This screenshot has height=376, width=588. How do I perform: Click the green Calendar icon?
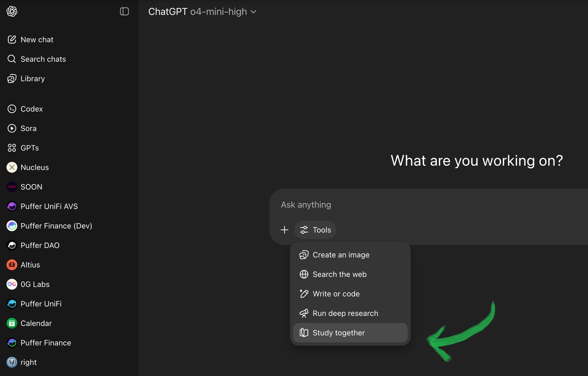[12, 323]
